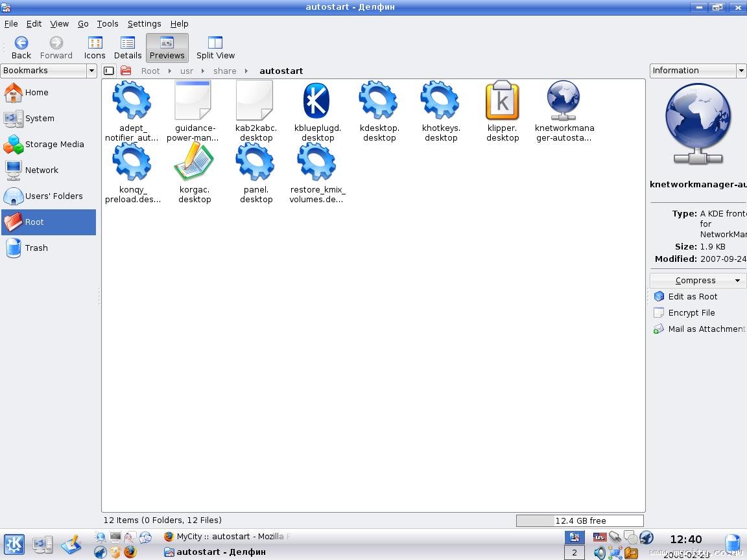Viewport: 747px width, 560px height.
Task: Select the guidance-power-man... file
Action: [193, 112]
